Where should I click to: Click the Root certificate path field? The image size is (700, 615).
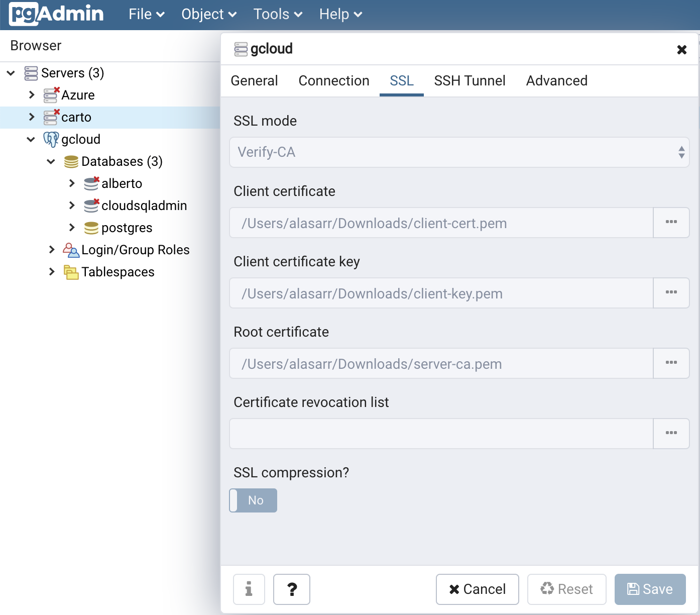point(441,363)
